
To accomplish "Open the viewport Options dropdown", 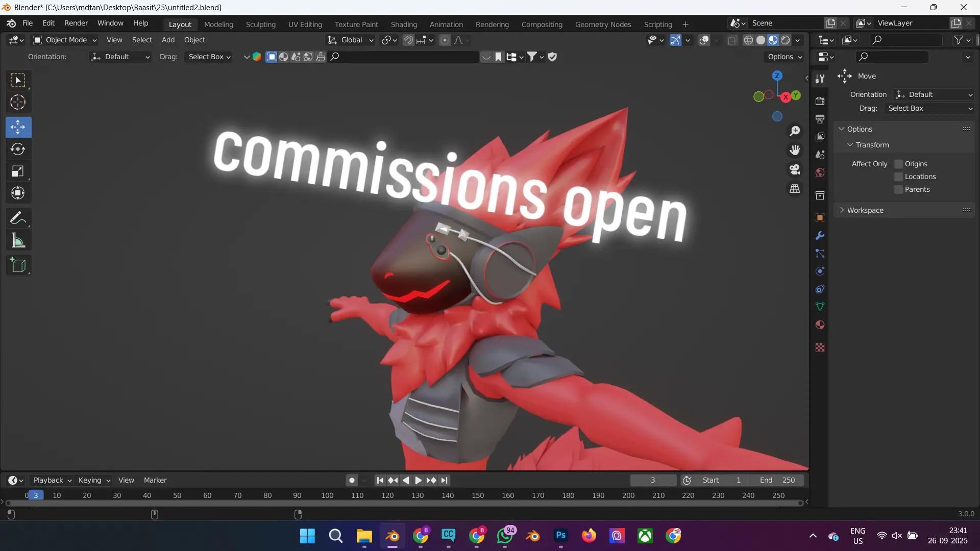I will tap(785, 57).
